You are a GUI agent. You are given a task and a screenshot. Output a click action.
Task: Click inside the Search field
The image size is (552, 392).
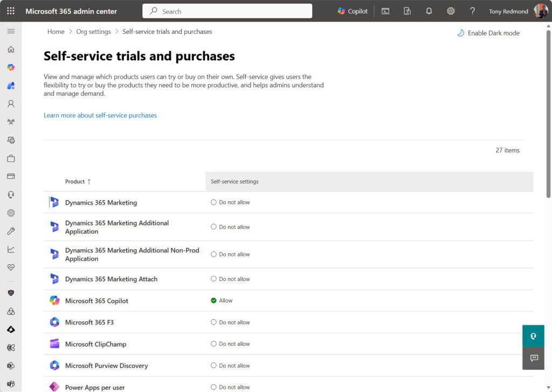pos(226,11)
